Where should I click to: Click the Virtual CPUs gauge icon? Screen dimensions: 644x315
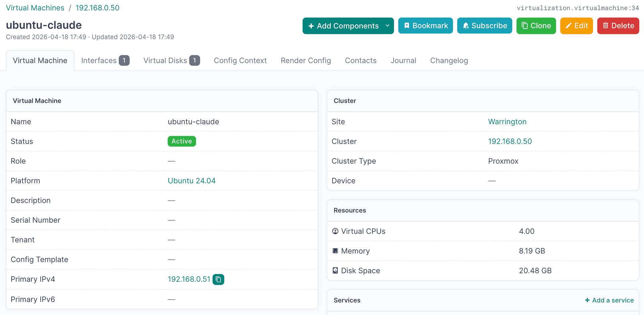(x=335, y=231)
